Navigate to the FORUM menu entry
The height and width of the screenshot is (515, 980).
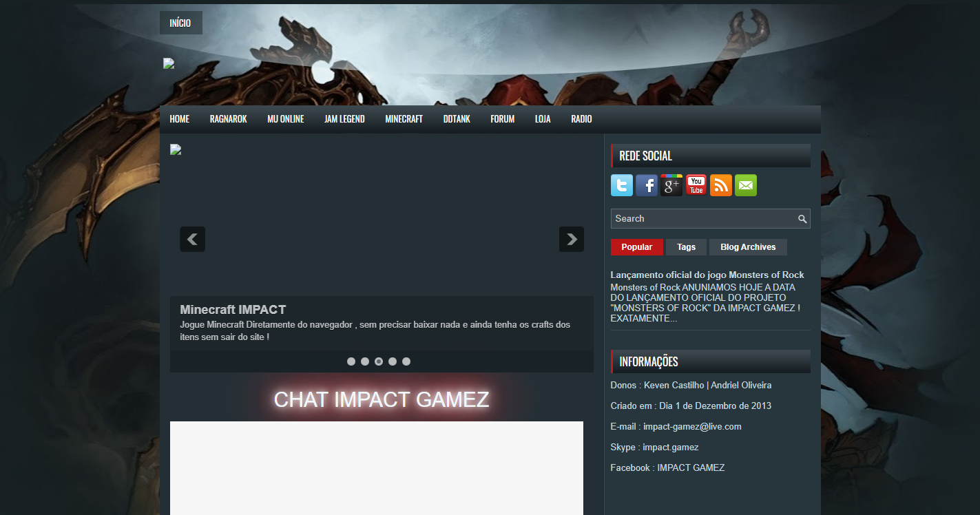coord(502,118)
